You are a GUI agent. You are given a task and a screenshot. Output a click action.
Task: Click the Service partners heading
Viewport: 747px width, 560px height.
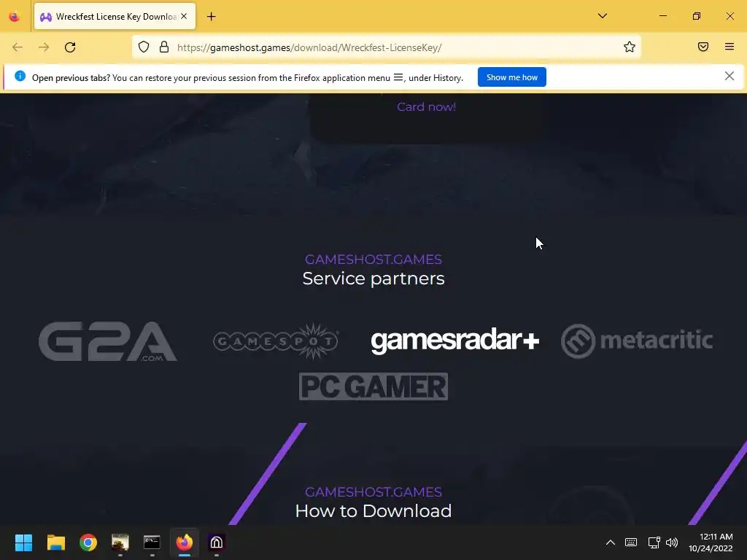click(x=373, y=279)
